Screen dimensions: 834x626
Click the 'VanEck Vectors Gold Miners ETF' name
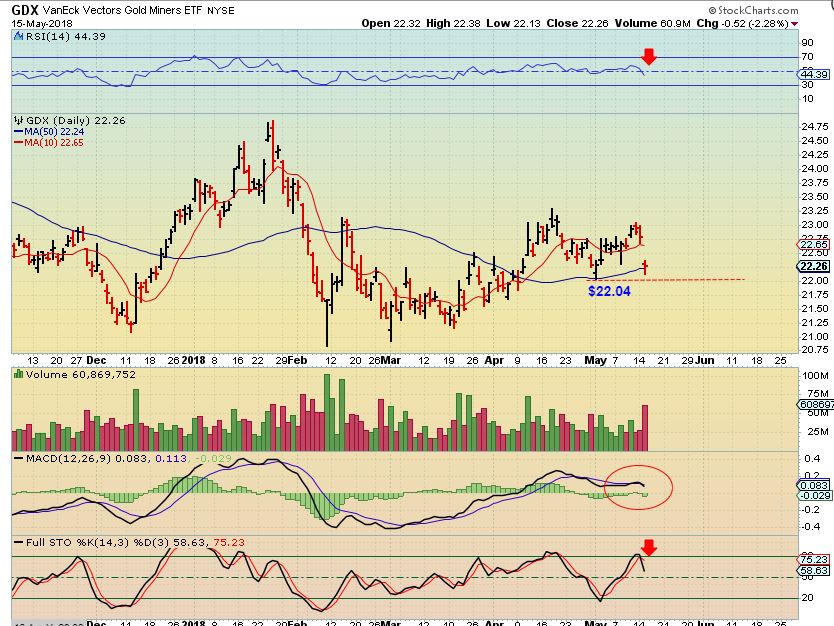point(122,10)
